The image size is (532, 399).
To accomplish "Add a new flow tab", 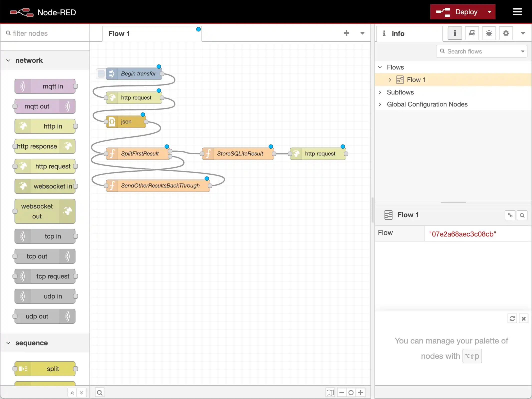I will click(346, 33).
